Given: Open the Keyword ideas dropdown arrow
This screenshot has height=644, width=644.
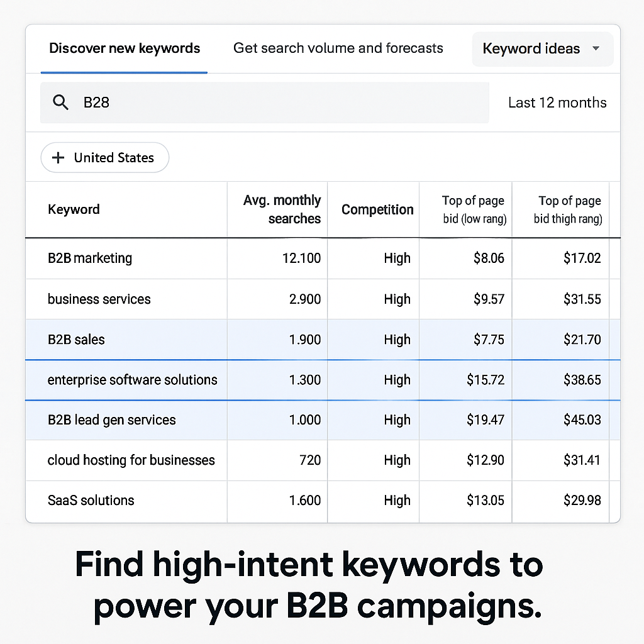Looking at the screenshot, I should click(596, 48).
